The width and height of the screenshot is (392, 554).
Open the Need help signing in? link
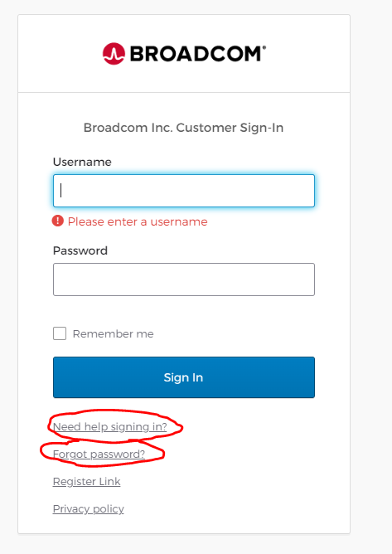110,427
